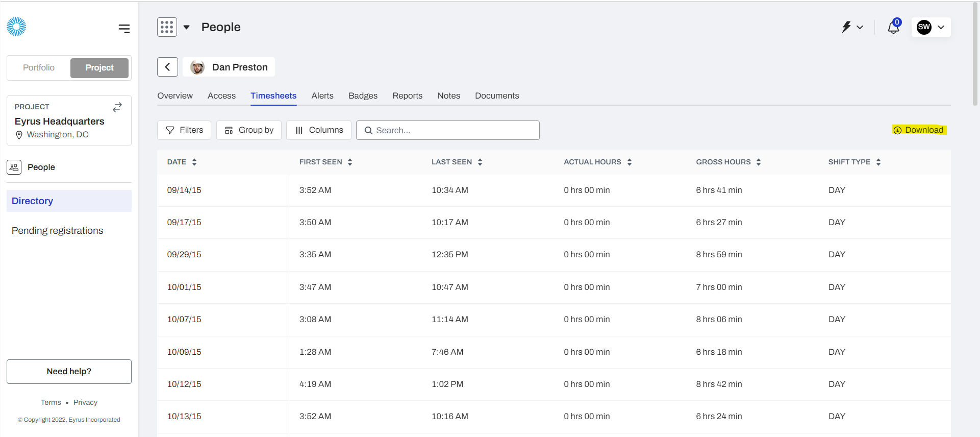Viewport: 980px width, 437px height.
Task: Open the lightning bolt quick actions menu
Action: (x=852, y=27)
